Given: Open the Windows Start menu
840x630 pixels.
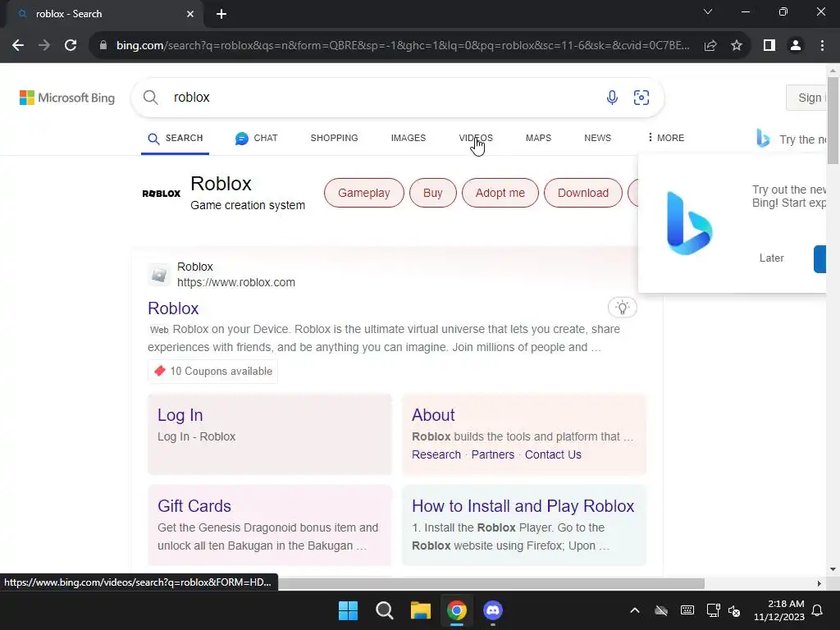Looking at the screenshot, I should (348, 610).
